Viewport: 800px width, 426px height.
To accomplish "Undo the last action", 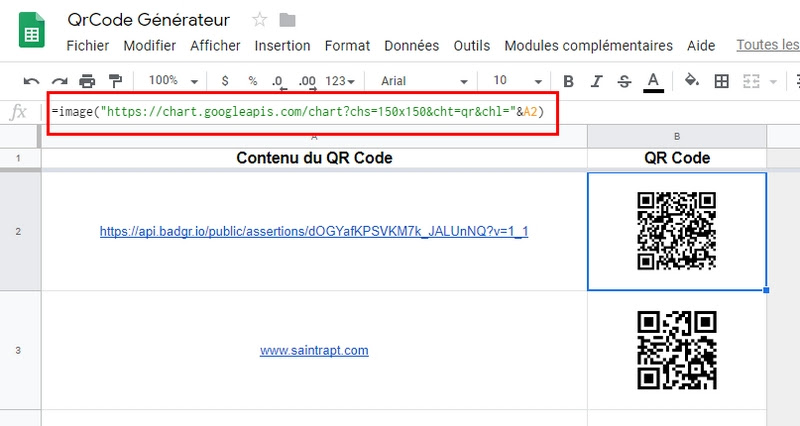I will pyautogui.click(x=31, y=81).
